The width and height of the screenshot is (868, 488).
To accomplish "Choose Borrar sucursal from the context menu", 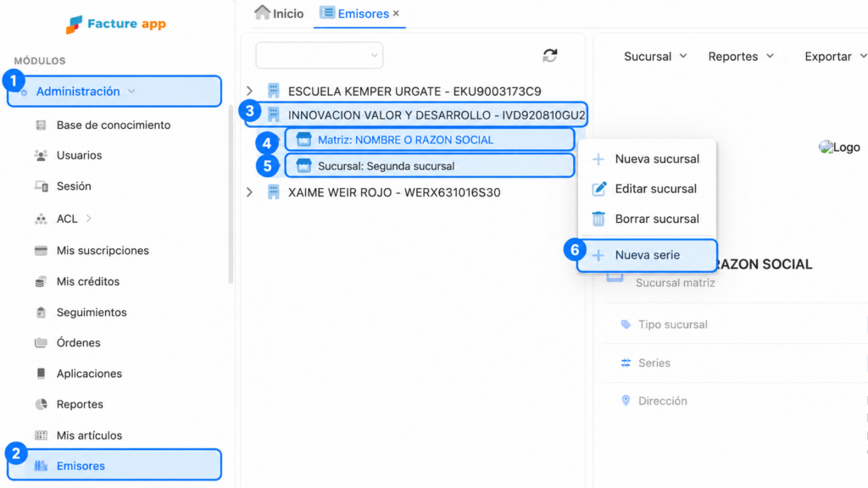I will [x=647, y=219].
